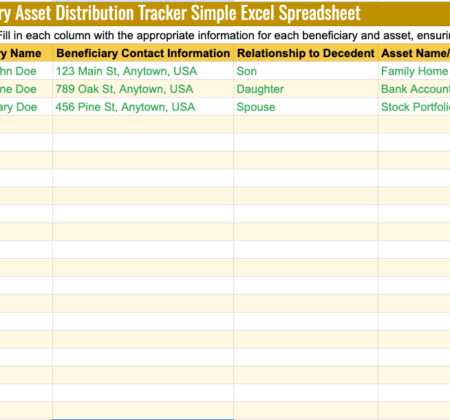Click the 'Stock Portfolio' asset cell

click(x=414, y=107)
